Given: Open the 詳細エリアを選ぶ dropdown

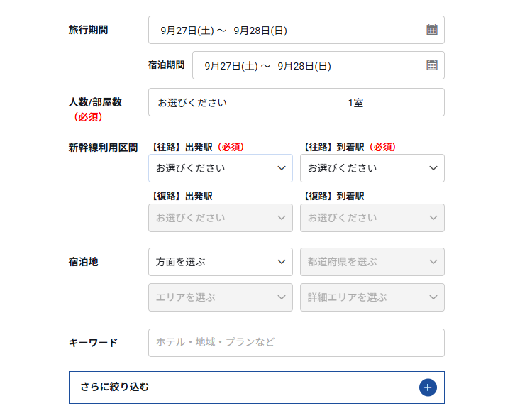Looking at the screenshot, I should coord(372,297).
